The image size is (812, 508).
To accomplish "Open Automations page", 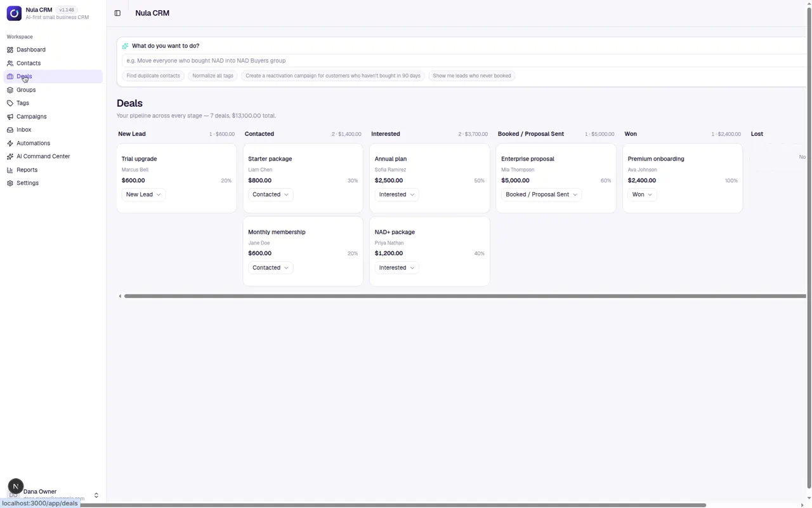I will pyautogui.click(x=53, y=144).
